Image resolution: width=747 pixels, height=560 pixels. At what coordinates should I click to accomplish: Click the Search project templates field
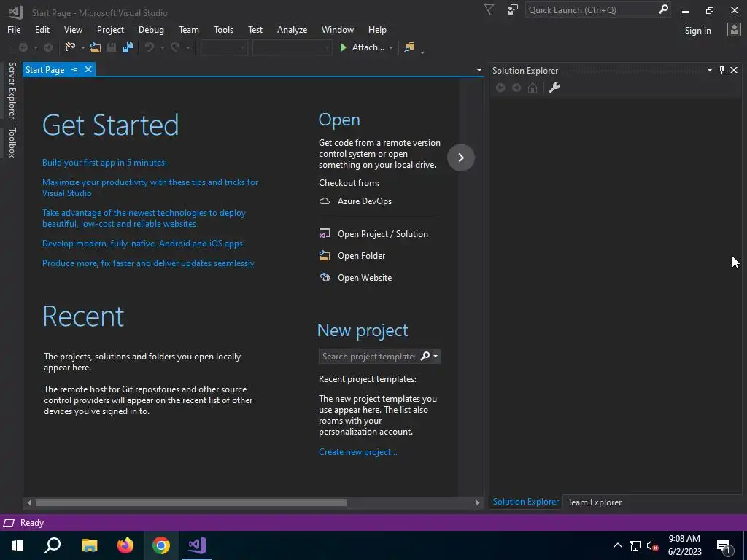368,356
